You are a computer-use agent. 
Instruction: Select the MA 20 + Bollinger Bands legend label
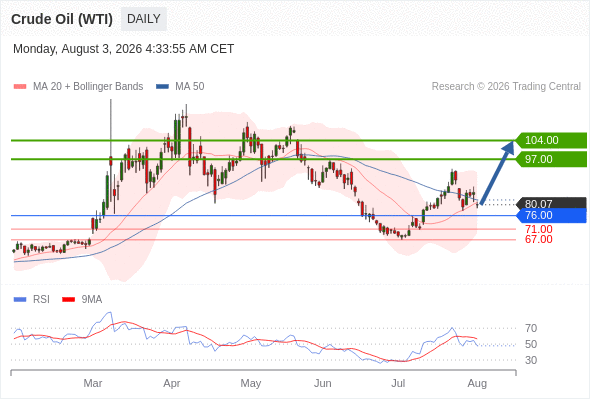[88, 87]
